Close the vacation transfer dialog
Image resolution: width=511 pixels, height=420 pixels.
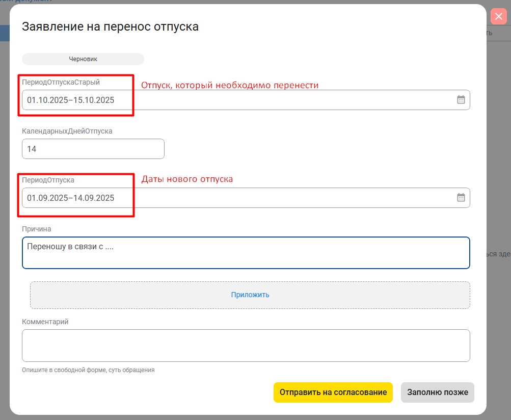click(x=498, y=17)
